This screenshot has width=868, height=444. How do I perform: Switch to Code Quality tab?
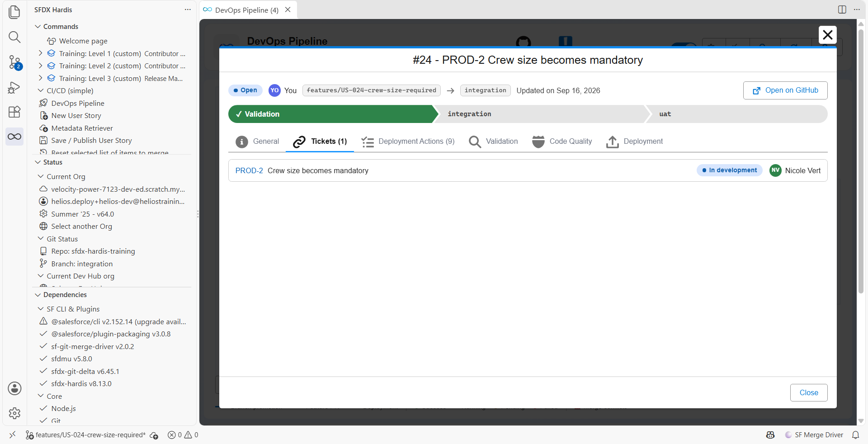[x=562, y=142]
